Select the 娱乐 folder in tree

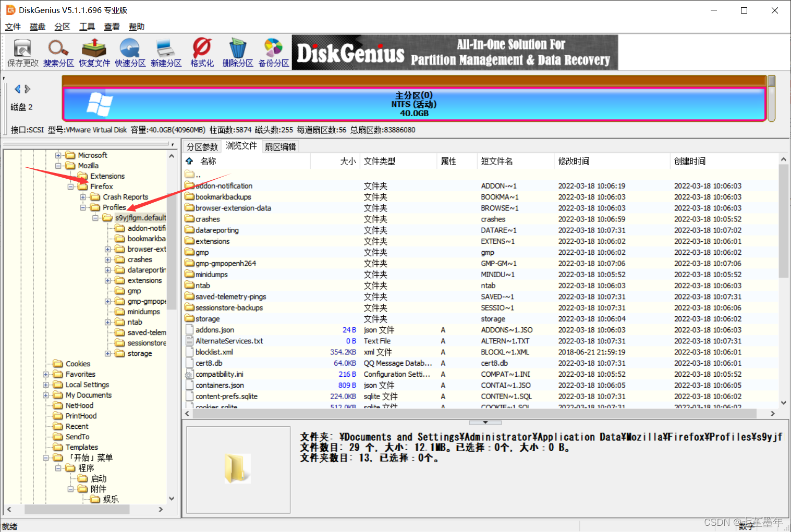(x=111, y=499)
